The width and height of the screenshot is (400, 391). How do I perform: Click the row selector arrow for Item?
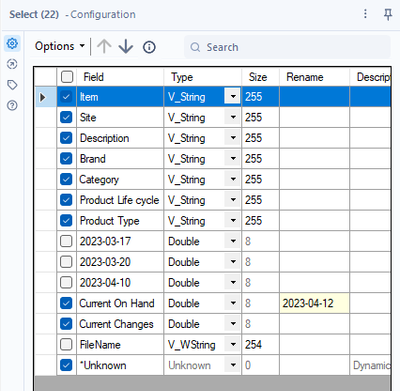click(43, 97)
